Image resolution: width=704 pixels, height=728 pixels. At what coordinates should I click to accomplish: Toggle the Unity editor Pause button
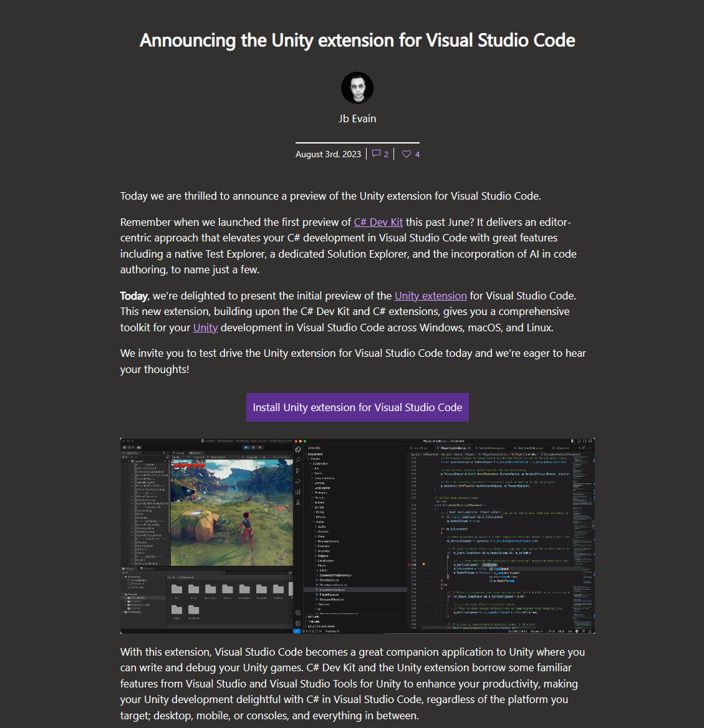pyautogui.click(x=253, y=447)
